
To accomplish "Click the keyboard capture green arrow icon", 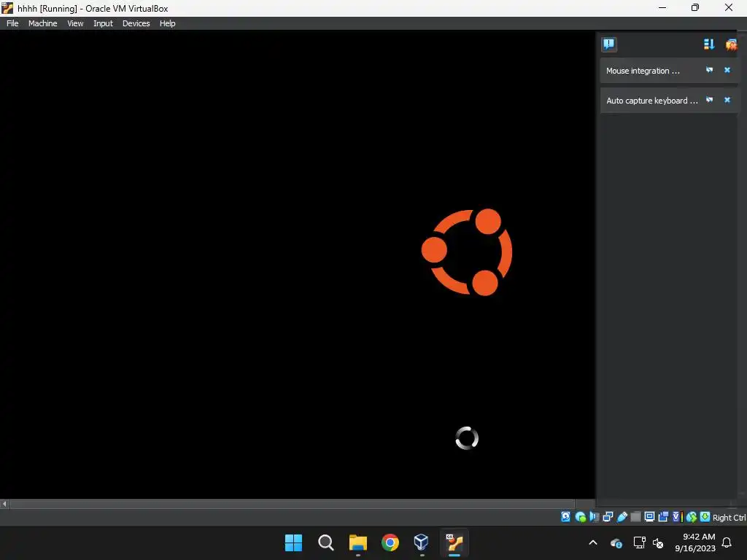I will 705,517.
